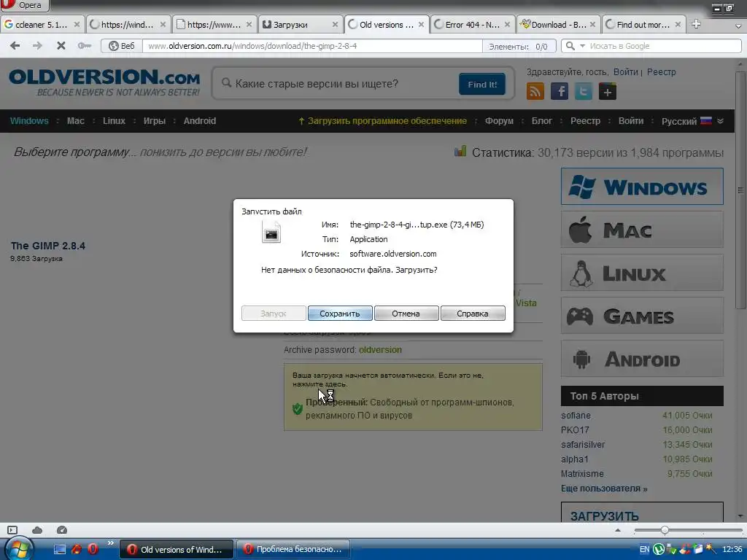Switch to the Download - B... tab
The width and height of the screenshot is (747, 560).
coord(558,24)
